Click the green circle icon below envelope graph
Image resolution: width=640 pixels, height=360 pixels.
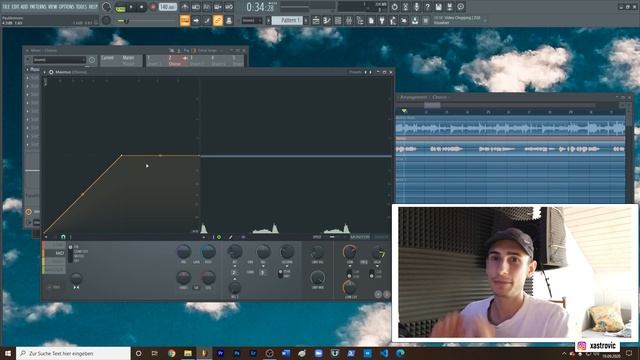(219, 237)
